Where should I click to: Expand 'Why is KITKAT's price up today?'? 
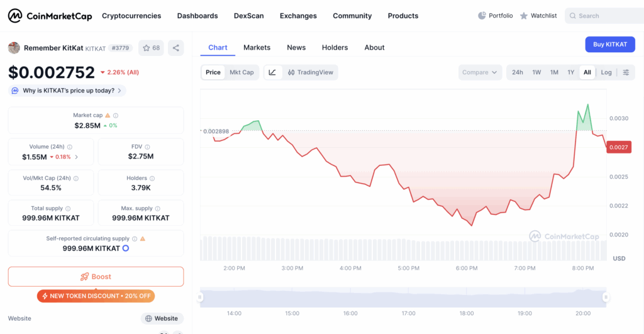[68, 91]
